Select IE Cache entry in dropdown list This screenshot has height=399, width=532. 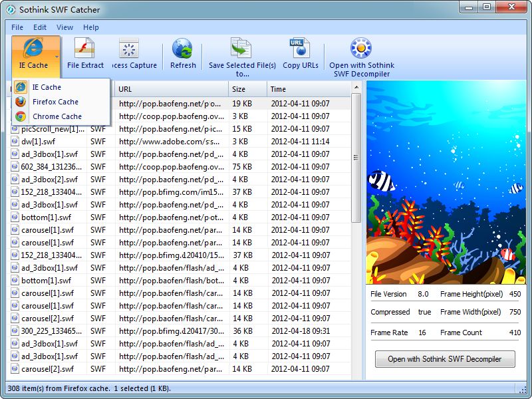click(x=47, y=87)
